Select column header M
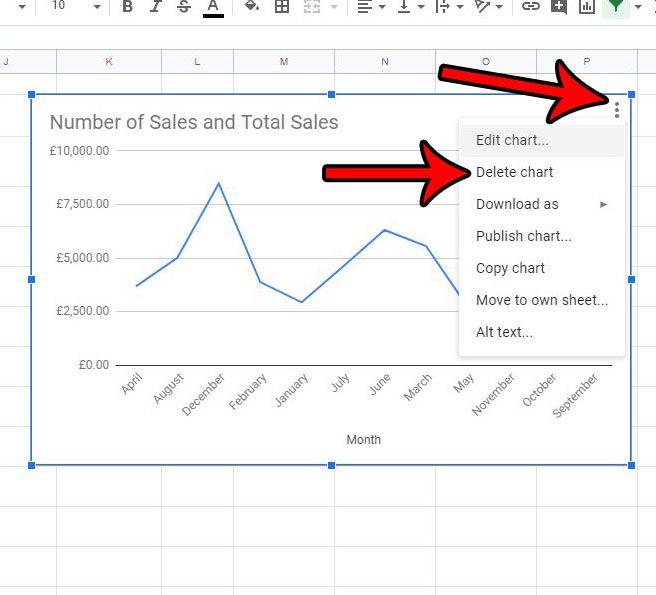 (x=284, y=62)
